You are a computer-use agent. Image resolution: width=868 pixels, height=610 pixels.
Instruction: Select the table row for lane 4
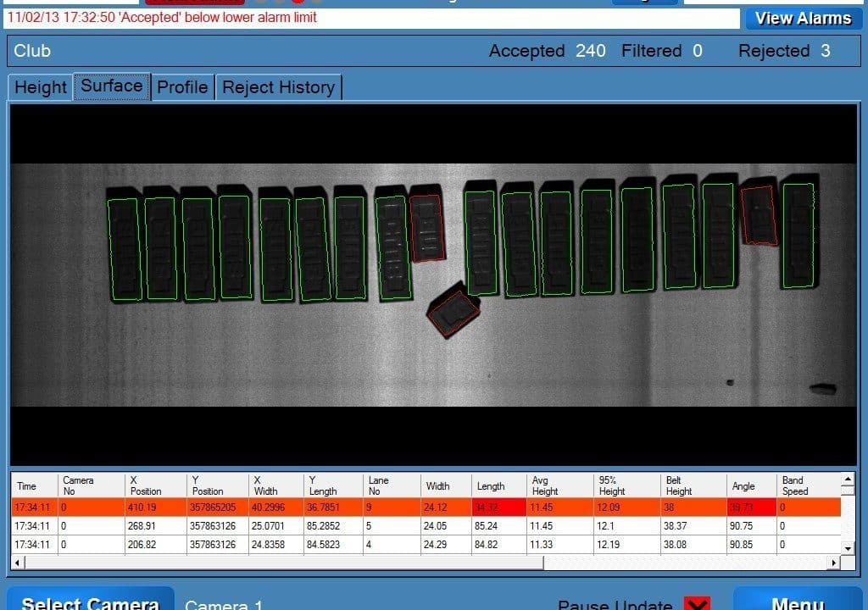[x=424, y=544]
